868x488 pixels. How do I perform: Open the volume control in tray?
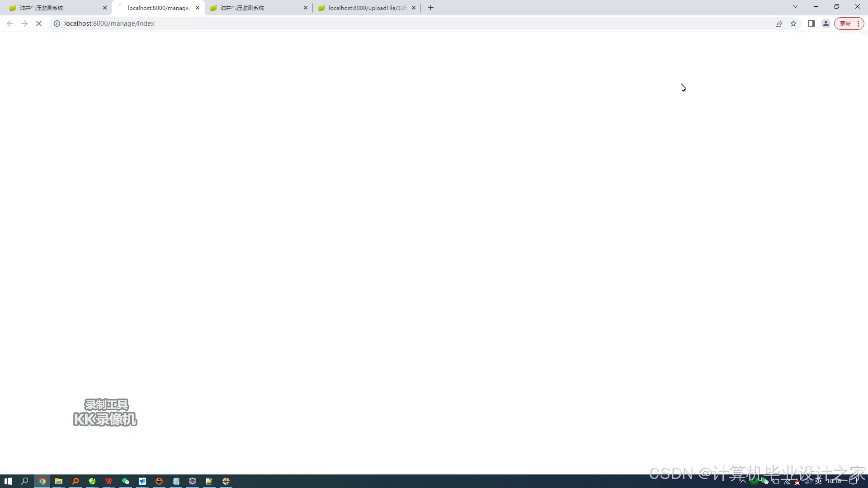tap(807, 481)
